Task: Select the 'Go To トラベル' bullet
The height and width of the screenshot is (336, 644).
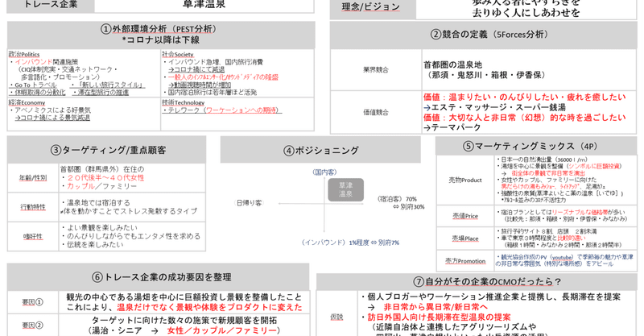Action: pos(33,85)
